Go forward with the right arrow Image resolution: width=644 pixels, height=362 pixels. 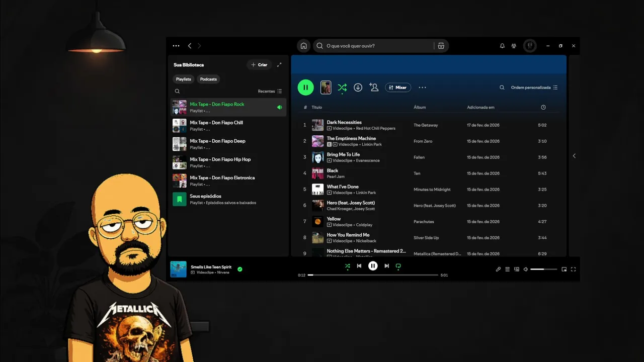(199, 46)
